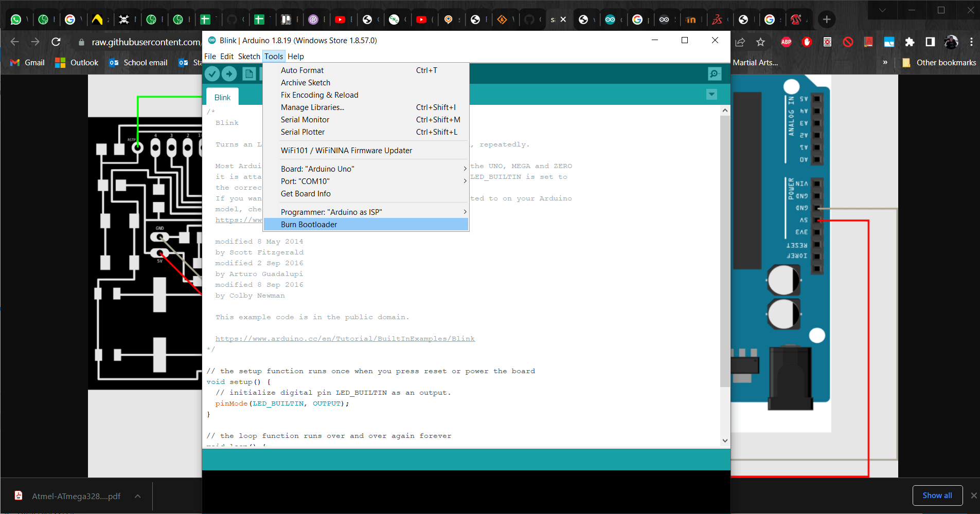This screenshot has width=980, height=514.
Task: Open the Outlook bookmark
Action: (77, 63)
